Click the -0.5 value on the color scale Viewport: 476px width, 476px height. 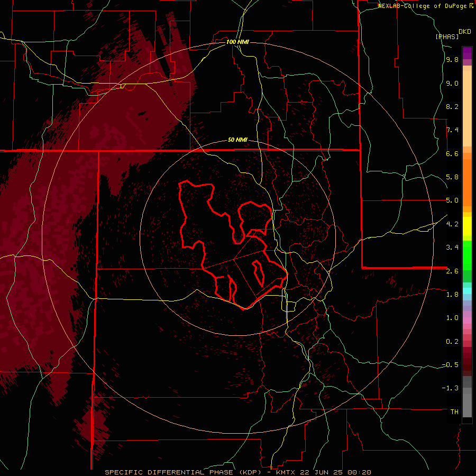click(450, 365)
